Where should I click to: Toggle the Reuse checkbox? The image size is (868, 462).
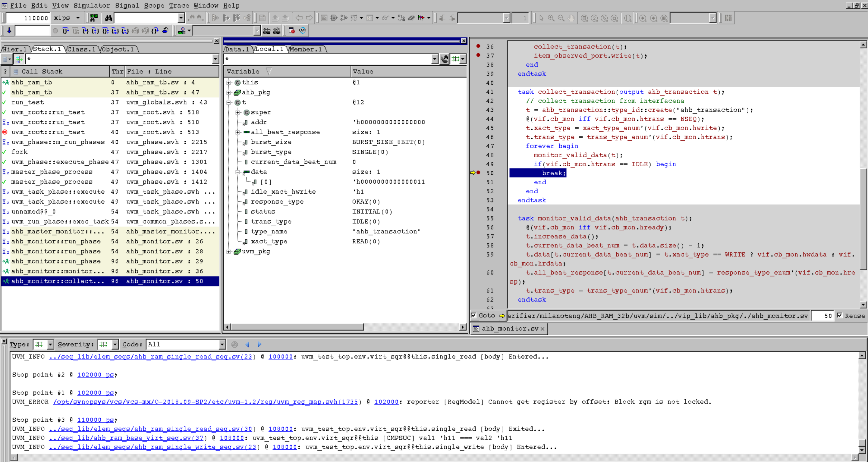[839, 316]
